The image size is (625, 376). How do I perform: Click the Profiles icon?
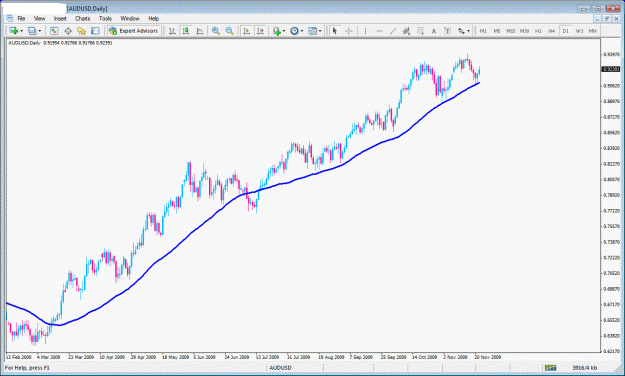click(x=32, y=31)
